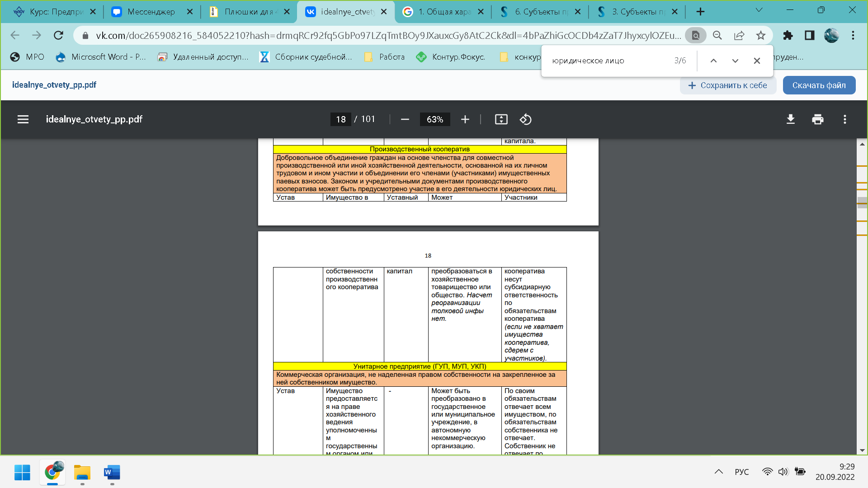The image size is (868, 488).
Task: Rotate the PDF counterclockwise
Action: click(x=525, y=119)
